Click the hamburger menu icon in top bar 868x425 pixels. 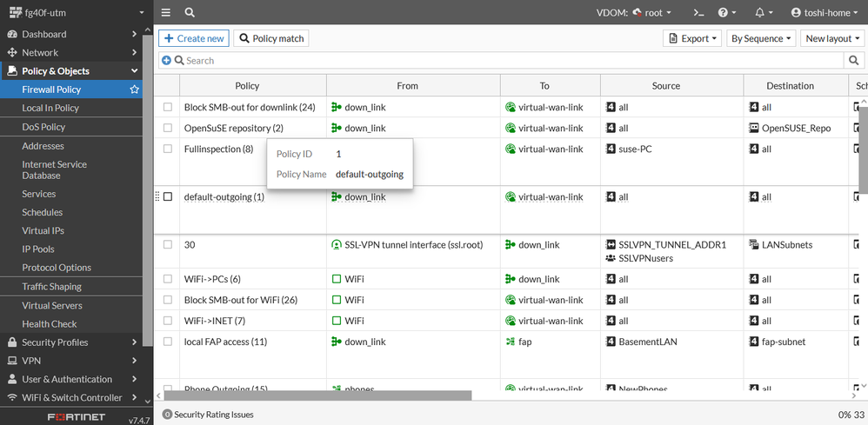[166, 13]
